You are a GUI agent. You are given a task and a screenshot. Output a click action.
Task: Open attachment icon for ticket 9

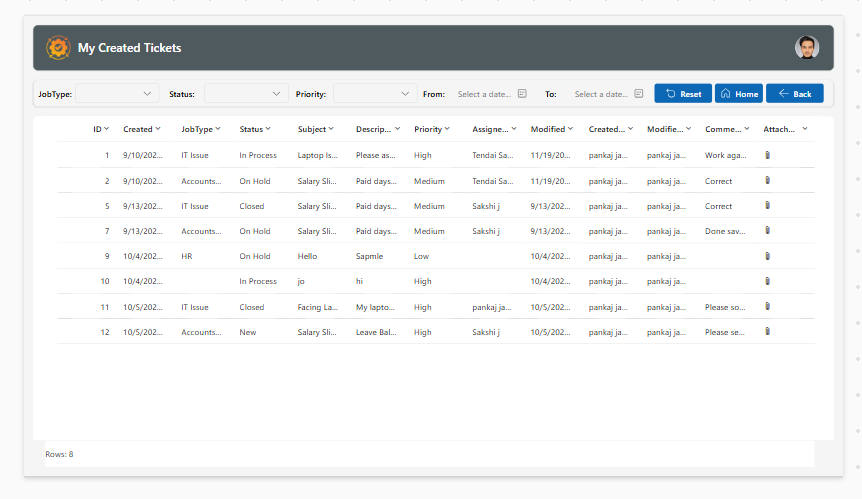pos(767,256)
